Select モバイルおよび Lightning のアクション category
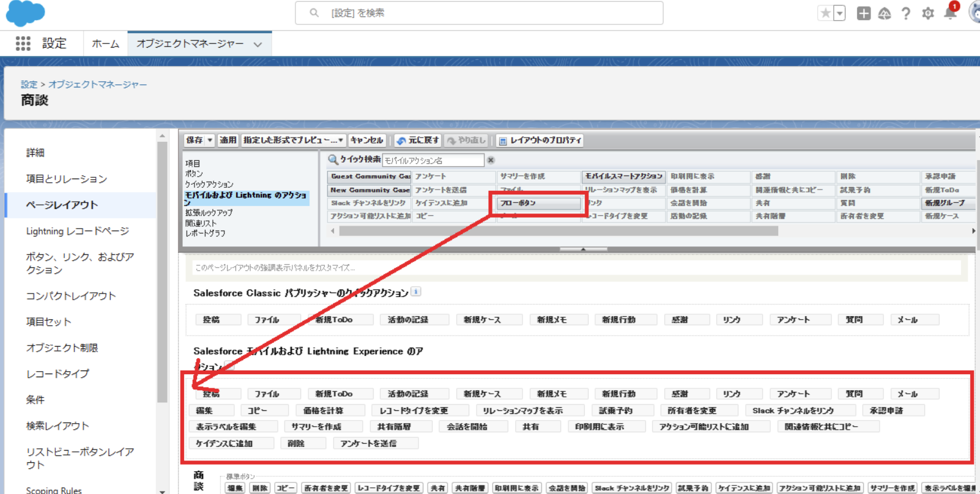The width and height of the screenshot is (980, 494). [247, 199]
